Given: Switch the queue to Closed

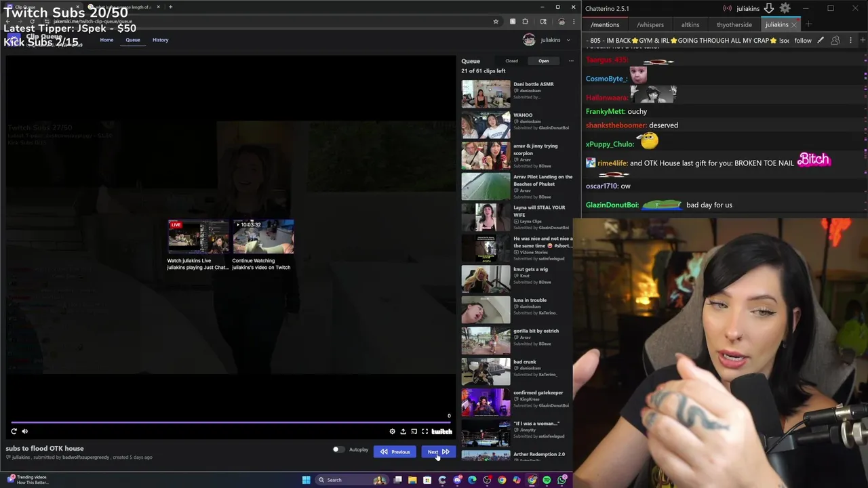Looking at the screenshot, I should (x=511, y=61).
